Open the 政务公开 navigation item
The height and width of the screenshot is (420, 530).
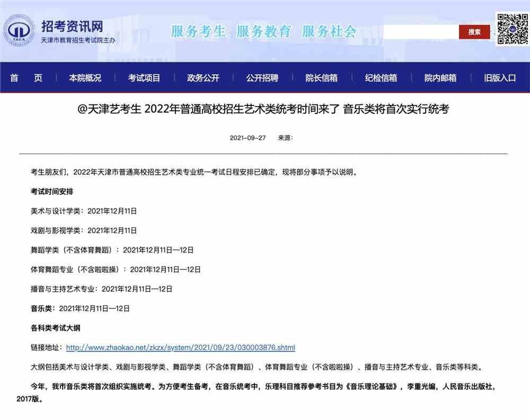click(x=203, y=78)
